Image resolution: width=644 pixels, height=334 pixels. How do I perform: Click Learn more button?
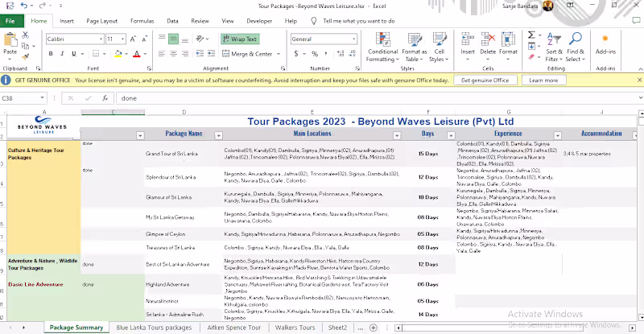(x=543, y=80)
